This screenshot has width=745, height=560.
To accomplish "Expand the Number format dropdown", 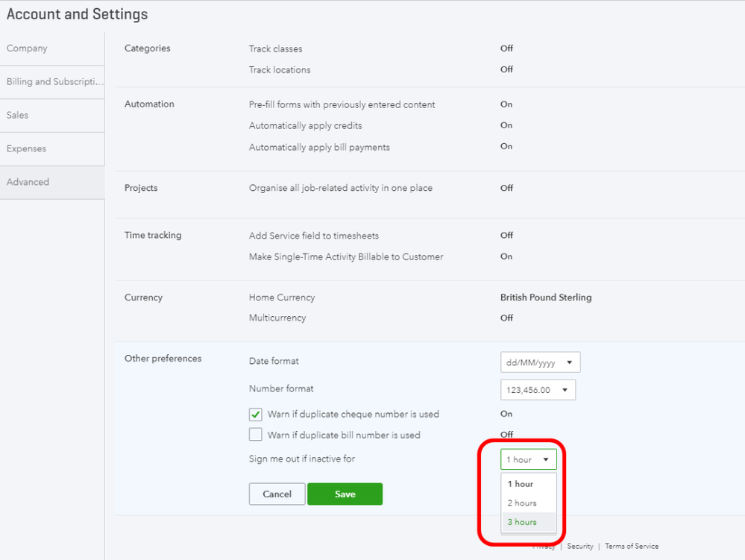I will 538,390.
